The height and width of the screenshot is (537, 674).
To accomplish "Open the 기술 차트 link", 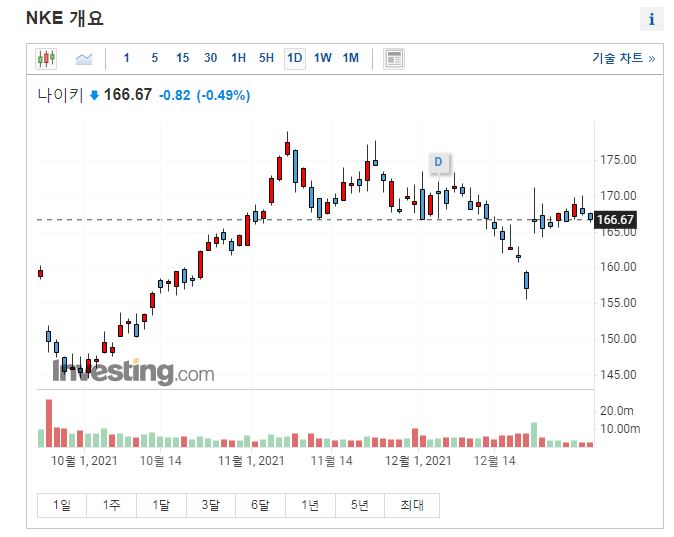I will [624, 58].
